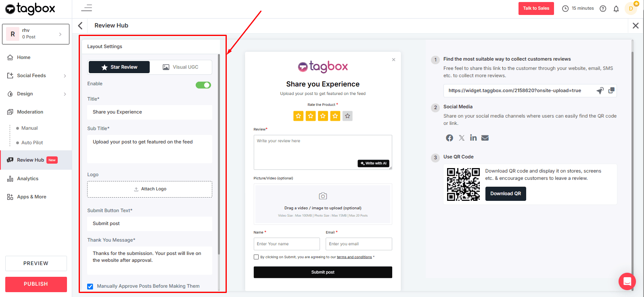This screenshot has height=297, width=644.
Task: Click the second rating star
Action: coord(311,116)
